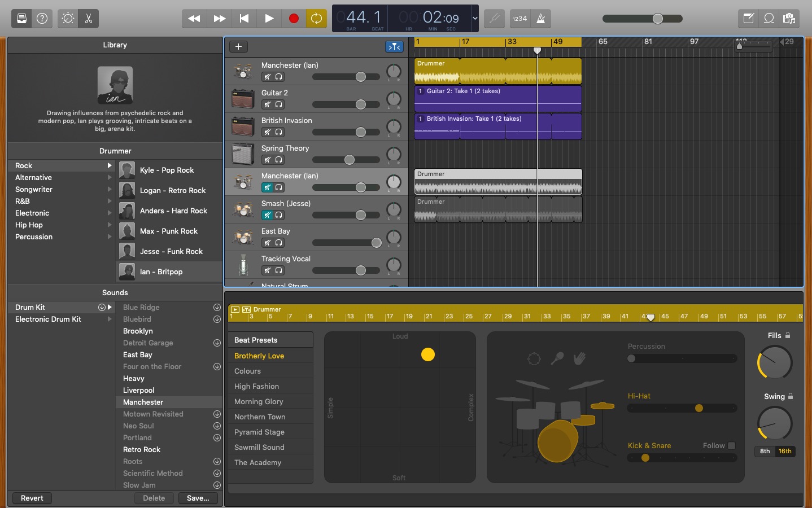Screen dimensions: 812x508
Task: Expand the Rock drummer genre
Action: [x=108, y=165]
